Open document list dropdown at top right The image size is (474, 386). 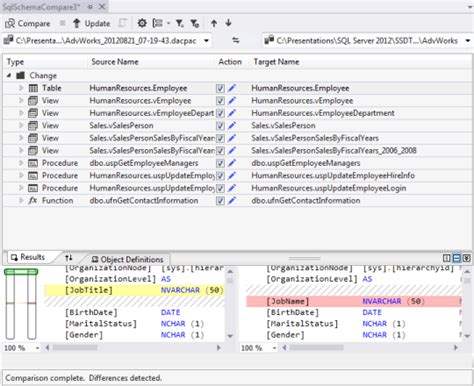[469, 7]
